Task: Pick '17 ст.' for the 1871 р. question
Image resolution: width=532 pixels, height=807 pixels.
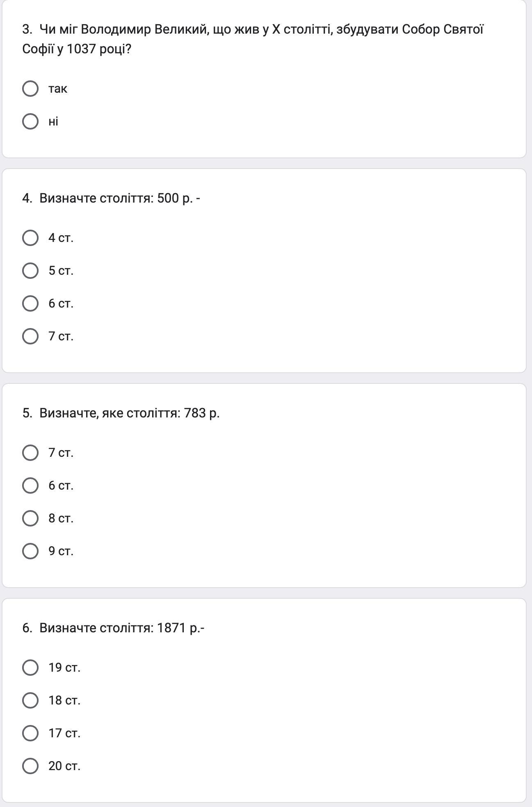Action: [x=30, y=733]
